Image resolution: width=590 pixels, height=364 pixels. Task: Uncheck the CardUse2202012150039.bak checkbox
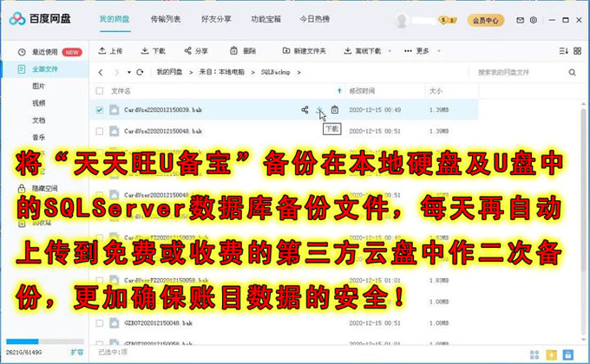[99, 110]
